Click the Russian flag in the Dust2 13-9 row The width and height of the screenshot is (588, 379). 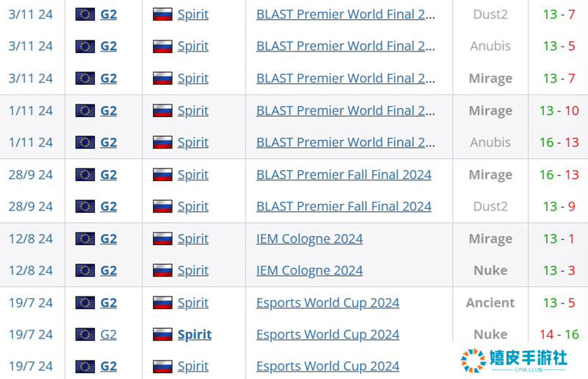point(162,206)
